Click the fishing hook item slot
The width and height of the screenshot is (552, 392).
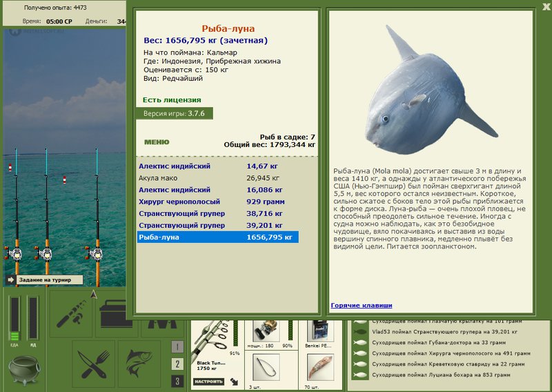(x=266, y=367)
